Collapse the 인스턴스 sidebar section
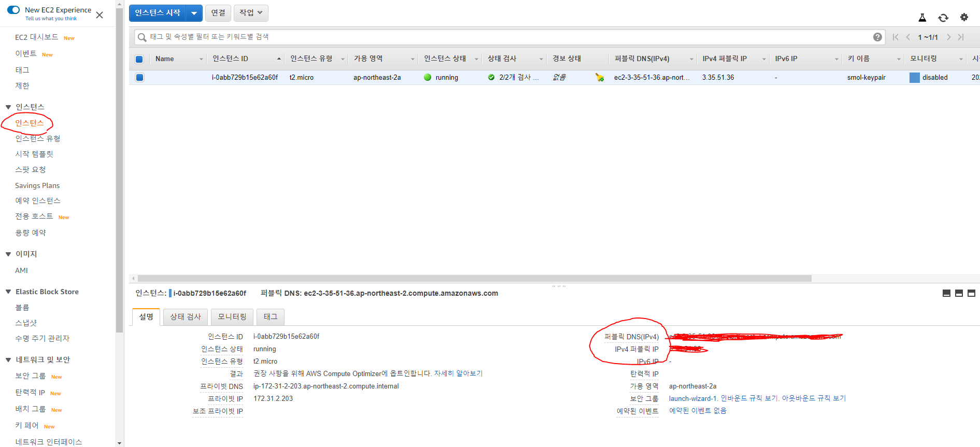Screen dimensions: 980x447 click(x=8, y=107)
